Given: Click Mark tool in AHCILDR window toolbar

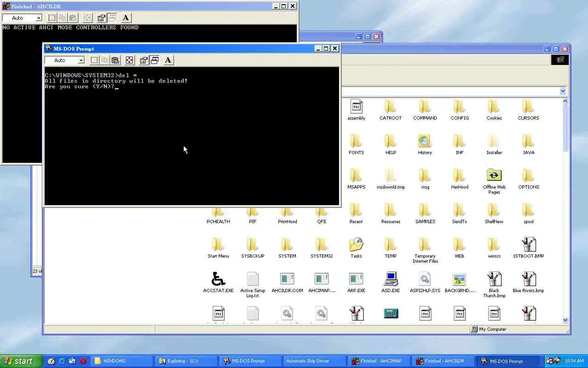Looking at the screenshot, I should point(52,18).
